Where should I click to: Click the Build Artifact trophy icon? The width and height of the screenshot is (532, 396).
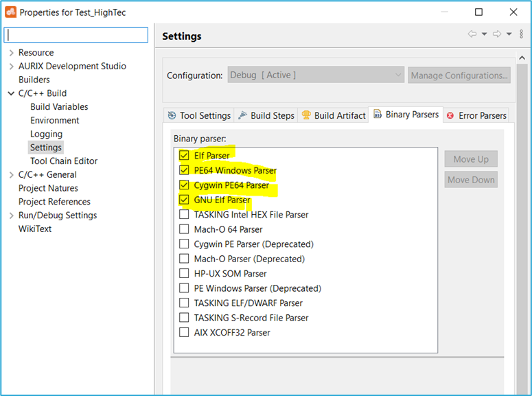coord(306,115)
